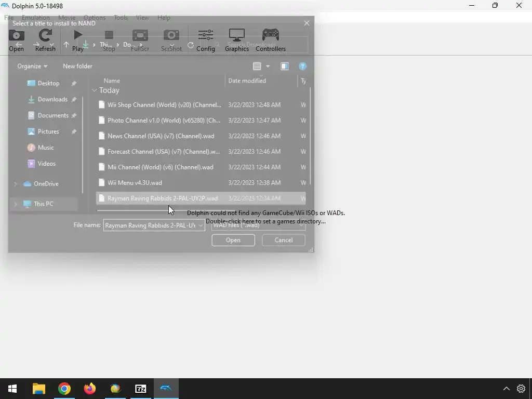The height and width of the screenshot is (399, 532).
Task: Open the Organize dropdown menu
Action: [32, 66]
